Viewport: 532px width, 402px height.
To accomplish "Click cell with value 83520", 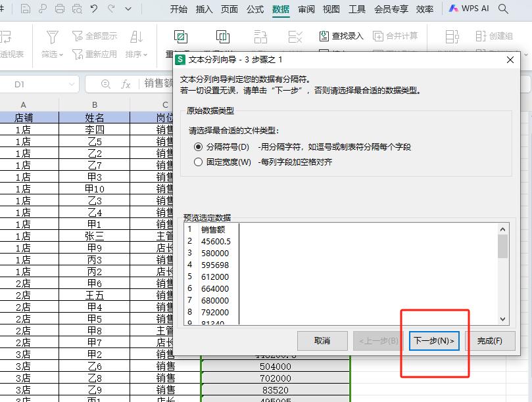I will [276, 390].
